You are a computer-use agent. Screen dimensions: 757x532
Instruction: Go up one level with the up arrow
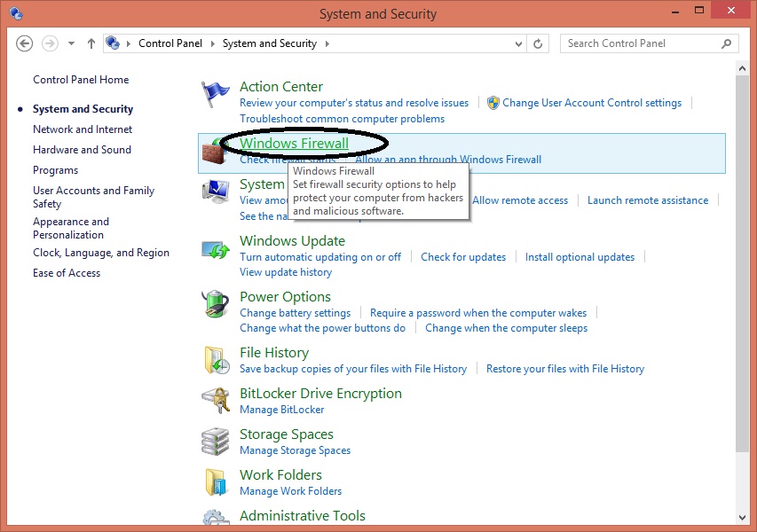click(91, 43)
